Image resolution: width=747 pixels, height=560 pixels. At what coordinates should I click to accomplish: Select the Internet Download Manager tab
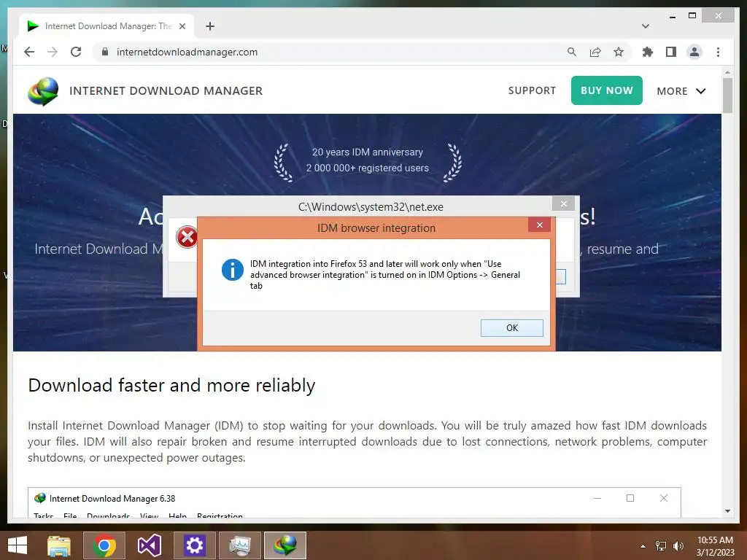coord(107,26)
